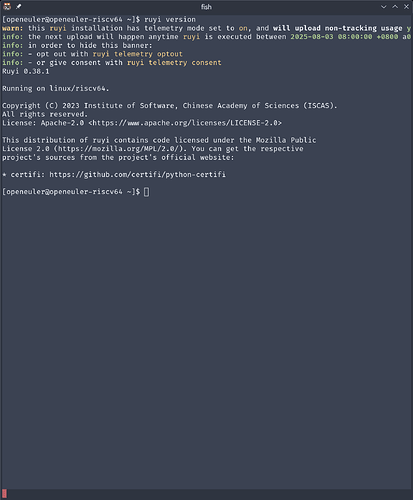413x500 pixels.
Task: Click the 'Ruyi 0.38.1' version line
Action: click(x=26, y=71)
